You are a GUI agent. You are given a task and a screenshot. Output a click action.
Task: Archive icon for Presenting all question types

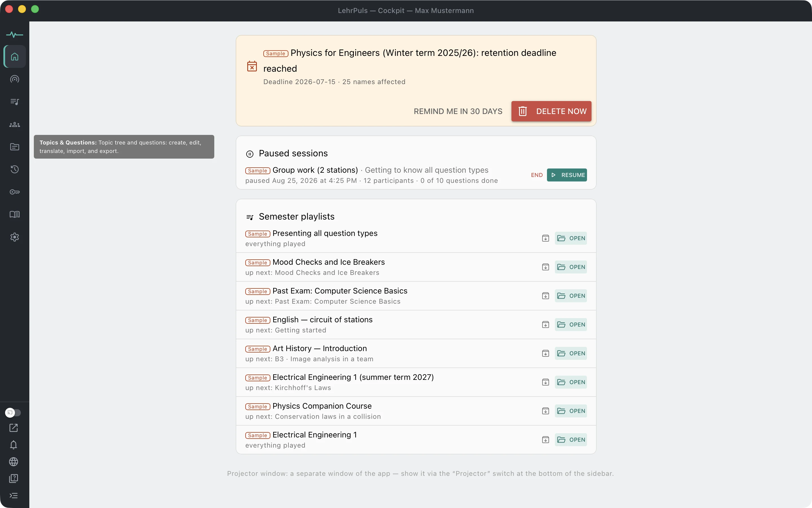[x=545, y=238]
